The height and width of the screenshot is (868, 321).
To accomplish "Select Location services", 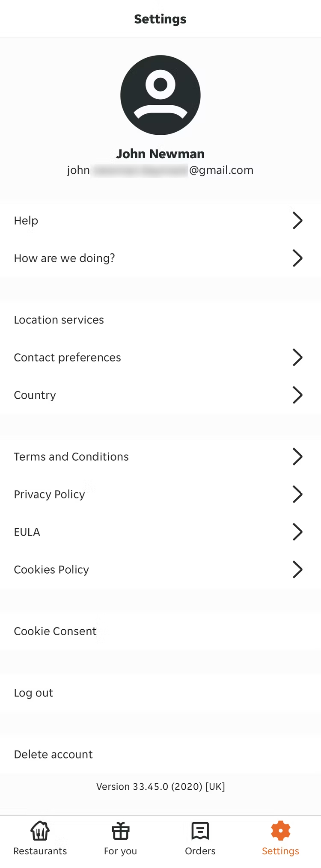I will click(59, 320).
